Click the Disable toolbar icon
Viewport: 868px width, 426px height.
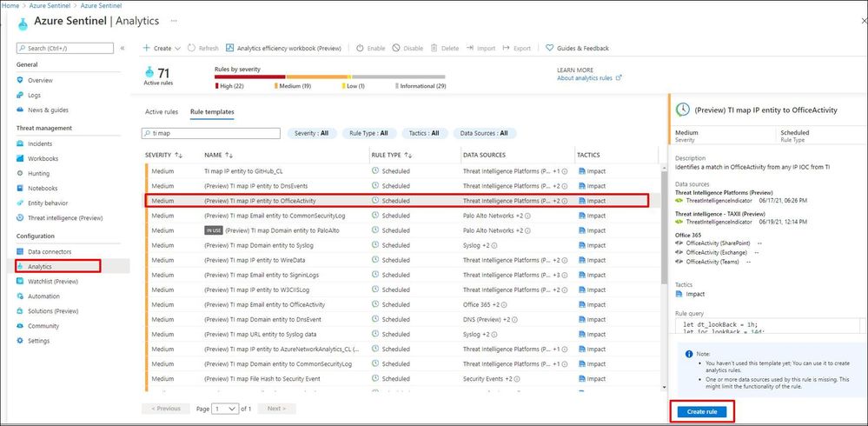pos(396,48)
